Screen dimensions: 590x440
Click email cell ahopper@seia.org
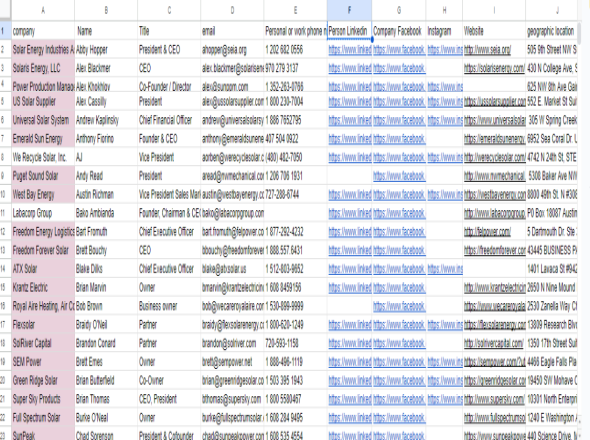(x=232, y=50)
